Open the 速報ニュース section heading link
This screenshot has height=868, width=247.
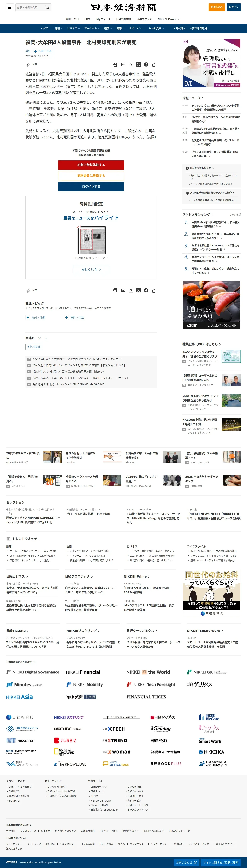(193, 98)
